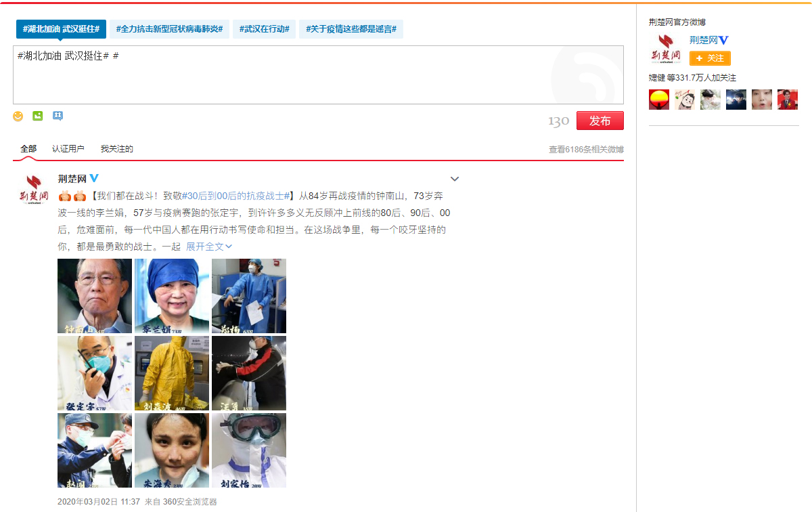
Task: Open the 荆楚网 avatar beside the post
Action: pyautogui.click(x=34, y=190)
